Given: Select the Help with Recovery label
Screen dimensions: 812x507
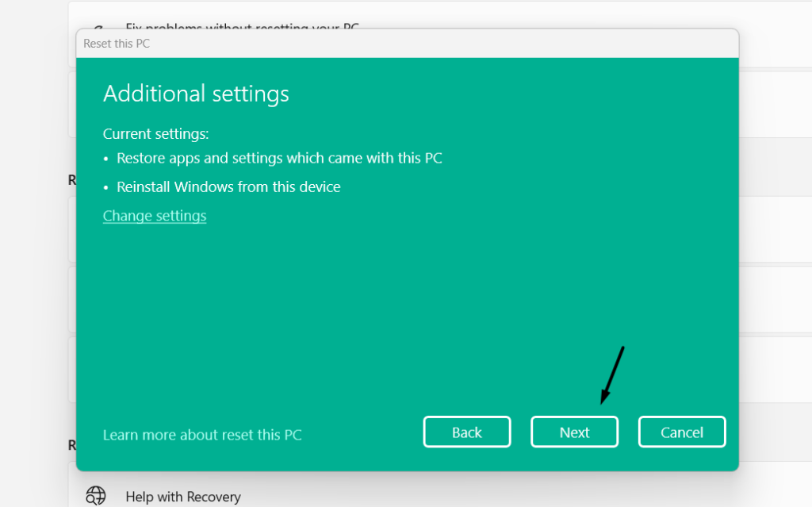Looking at the screenshot, I should (182, 497).
